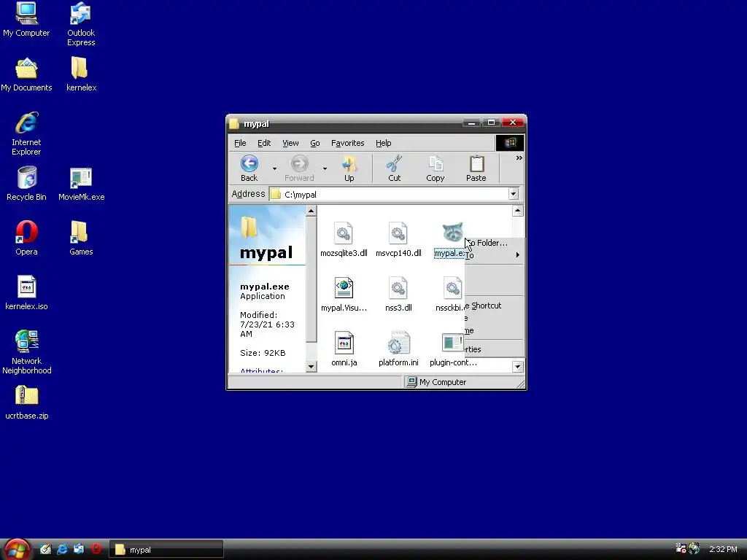Viewport: 747px width, 560px height.
Task: Launch Outlook Express from quick launch
Action: click(x=79, y=549)
